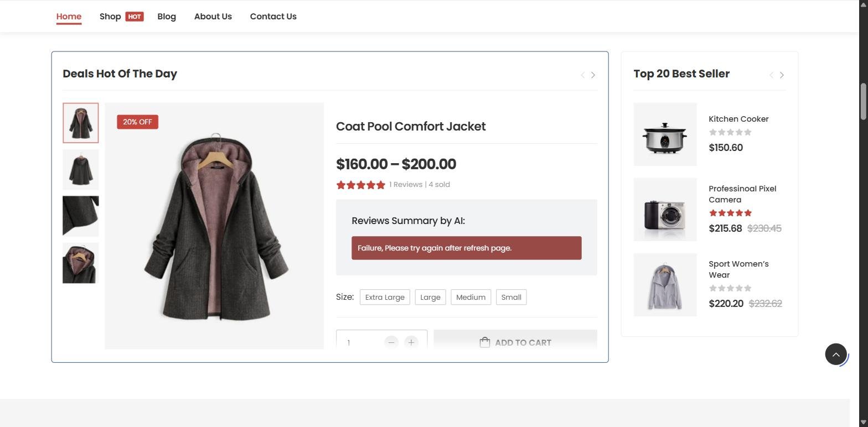This screenshot has height=427, width=868.
Task: Open the Blog menu item
Action: pos(167,17)
